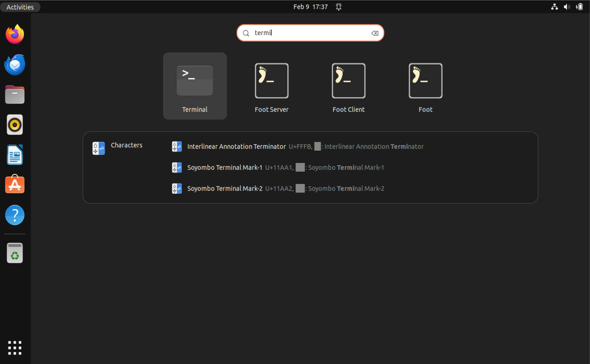Launch Rhythmbox music player from dock
The height and width of the screenshot is (364, 590).
point(15,125)
